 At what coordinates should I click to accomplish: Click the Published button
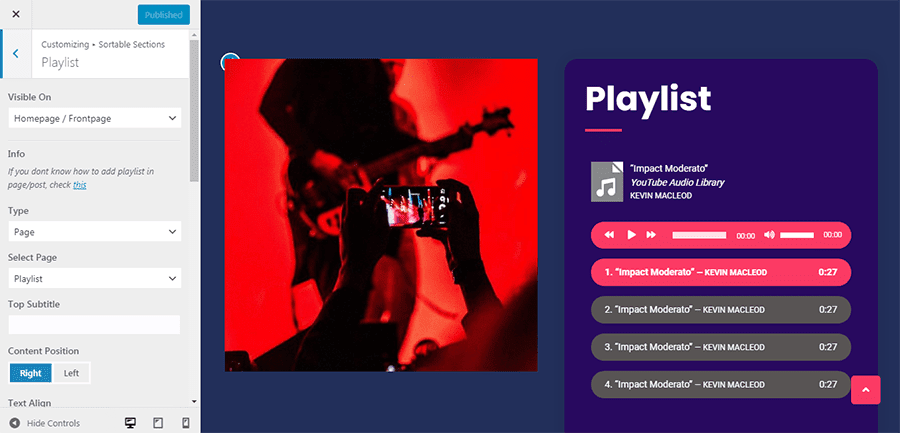pos(164,15)
